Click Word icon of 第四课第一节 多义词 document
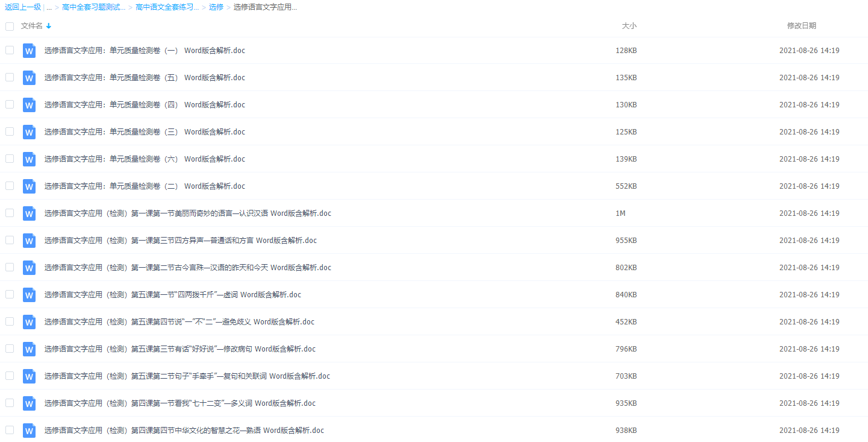 click(x=29, y=403)
